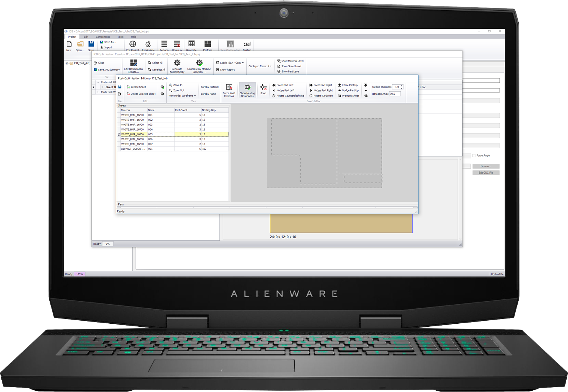Click the Recalculate icon

pyautogui.click(x=148, y=44)
